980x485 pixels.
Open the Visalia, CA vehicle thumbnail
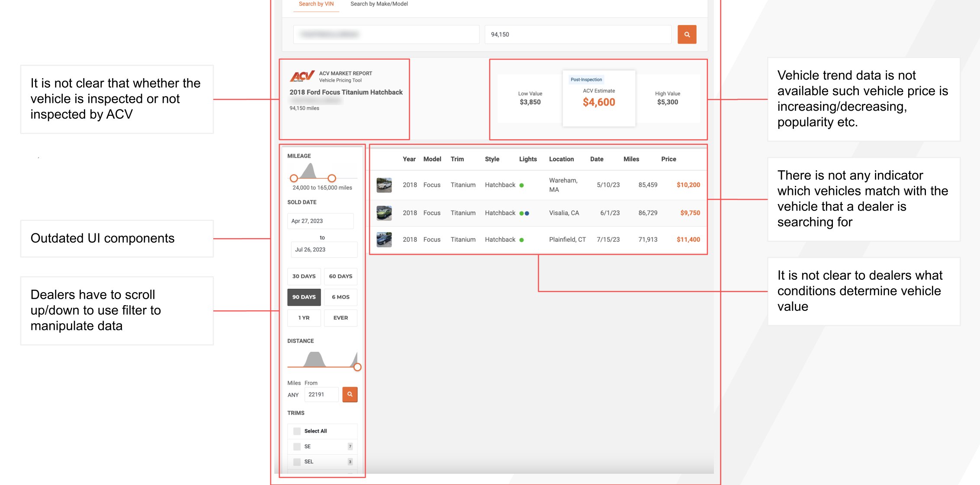click(384, 213)
